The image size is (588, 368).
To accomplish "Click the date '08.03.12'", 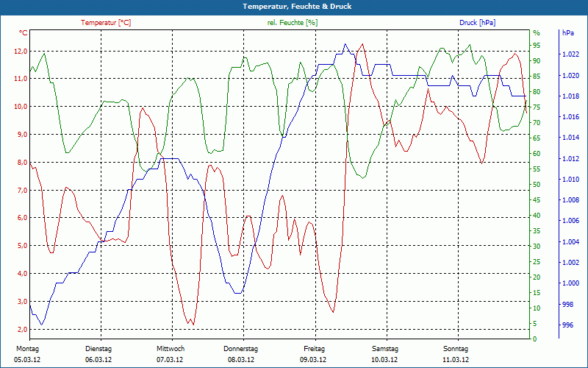I will (x=241, y=359).
